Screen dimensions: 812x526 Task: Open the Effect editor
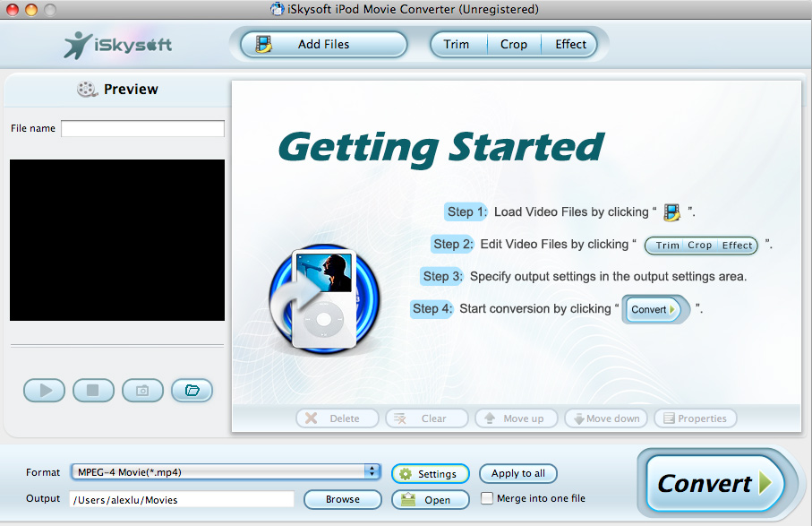(x=569, y=45)
